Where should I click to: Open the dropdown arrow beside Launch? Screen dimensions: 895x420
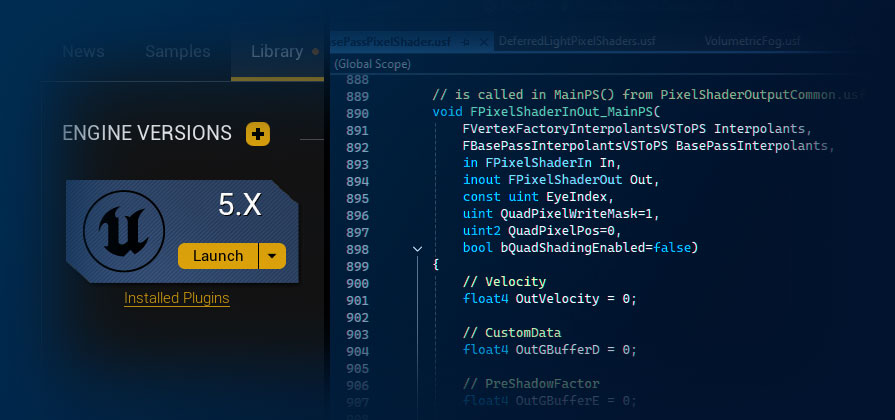(272, 256)
